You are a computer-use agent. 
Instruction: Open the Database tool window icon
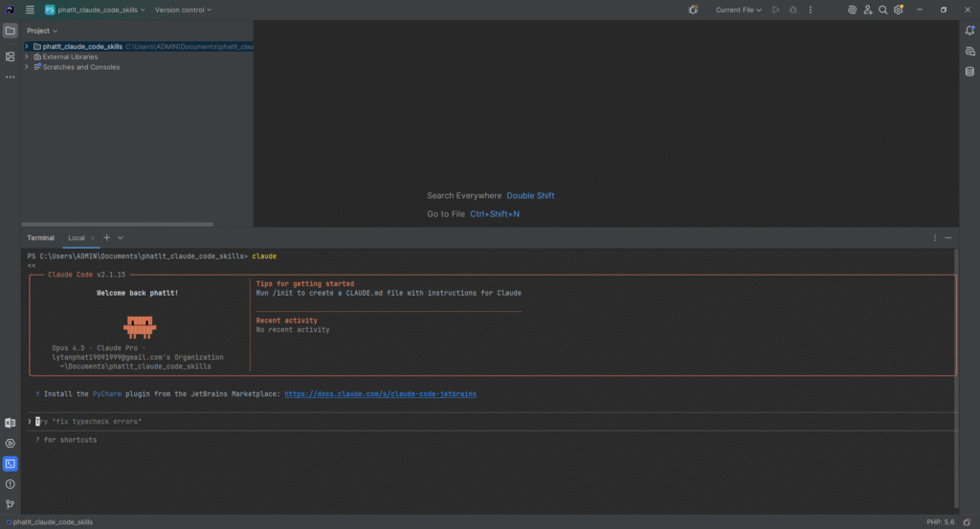[969, 71]
